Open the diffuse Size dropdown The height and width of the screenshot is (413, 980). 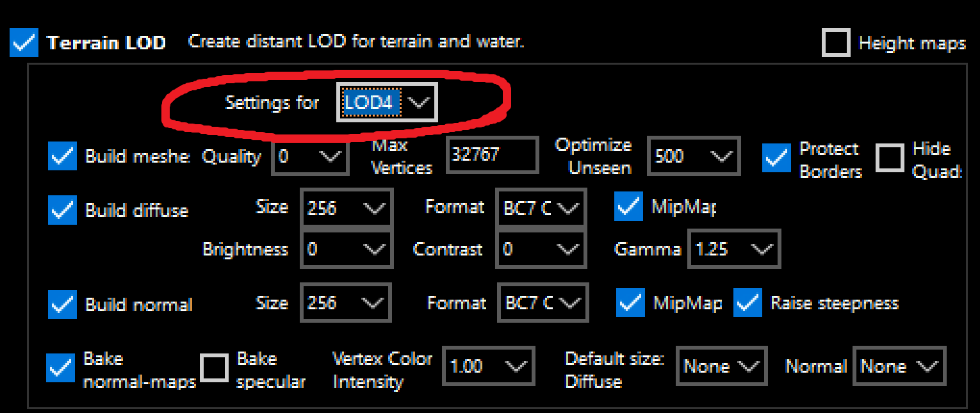tap(346, 208)
